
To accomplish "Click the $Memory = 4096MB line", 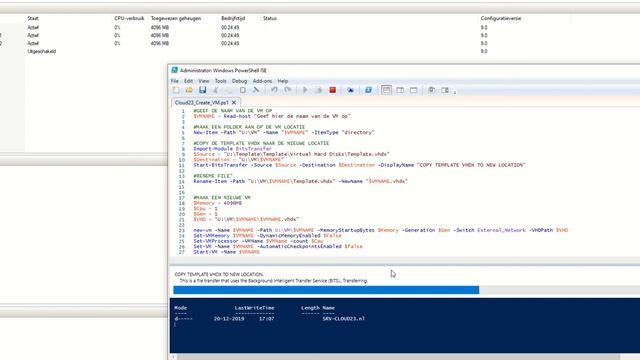I will tap(218, 203).
